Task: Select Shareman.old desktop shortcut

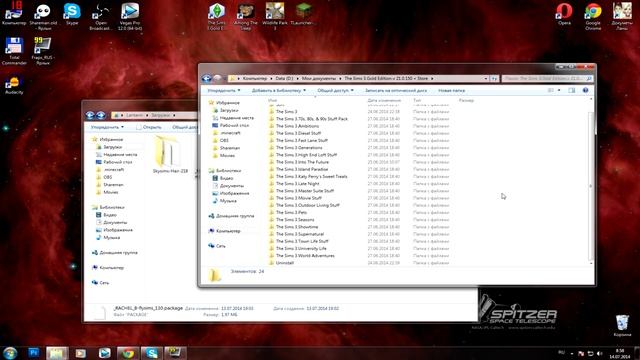Action: 43,16
